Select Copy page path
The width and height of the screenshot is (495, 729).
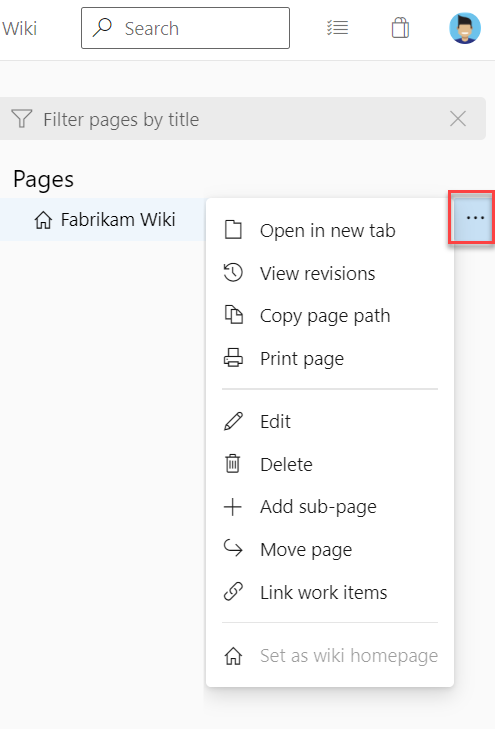point(330,316)
